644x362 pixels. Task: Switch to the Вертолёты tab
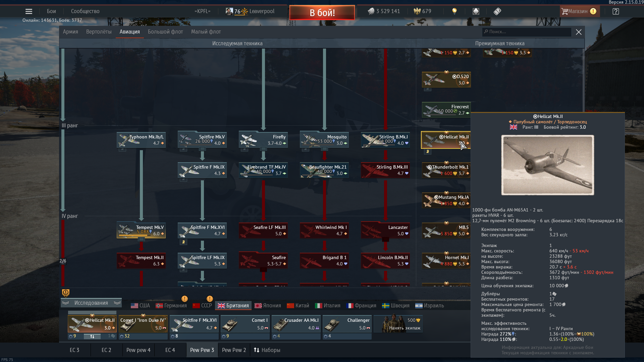coord(99,32)
